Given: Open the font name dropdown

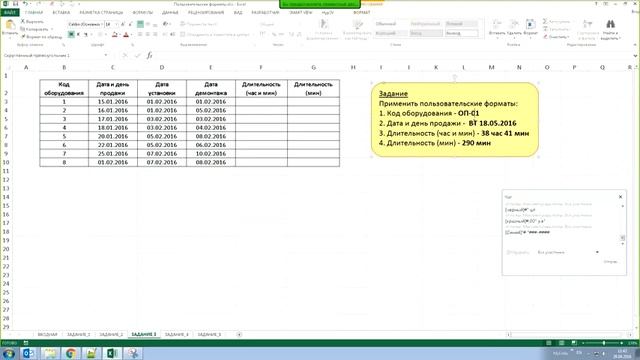Looking at the screenshot, I should tap(101, 24).
